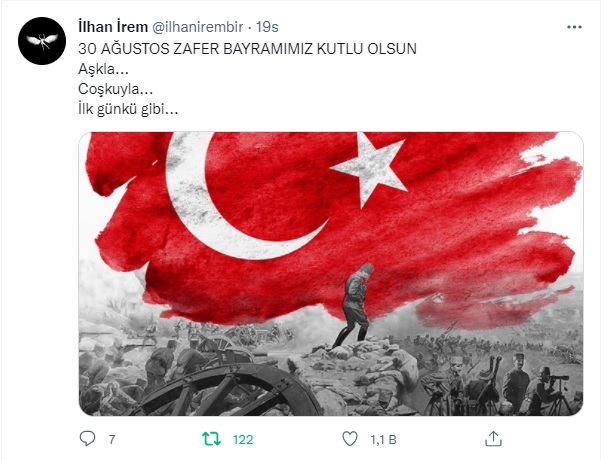Screen dimensions: 606x460
Task: Click the white star on the flag
Action: [369, 168]
